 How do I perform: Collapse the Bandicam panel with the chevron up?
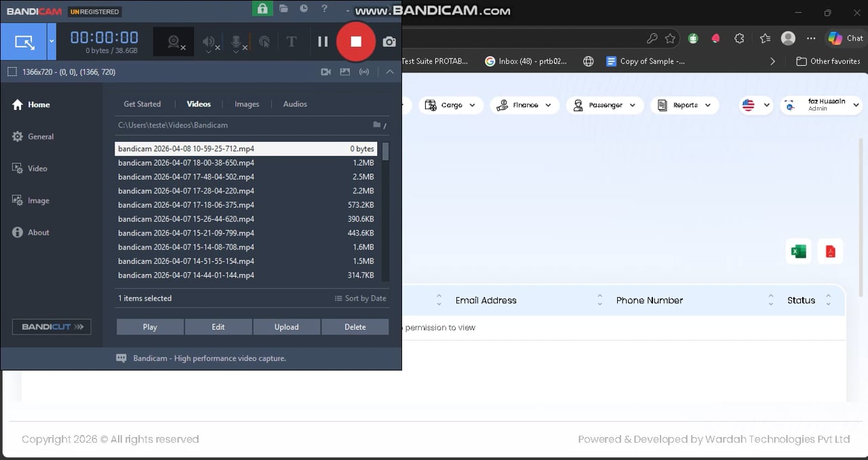[390, 72]
